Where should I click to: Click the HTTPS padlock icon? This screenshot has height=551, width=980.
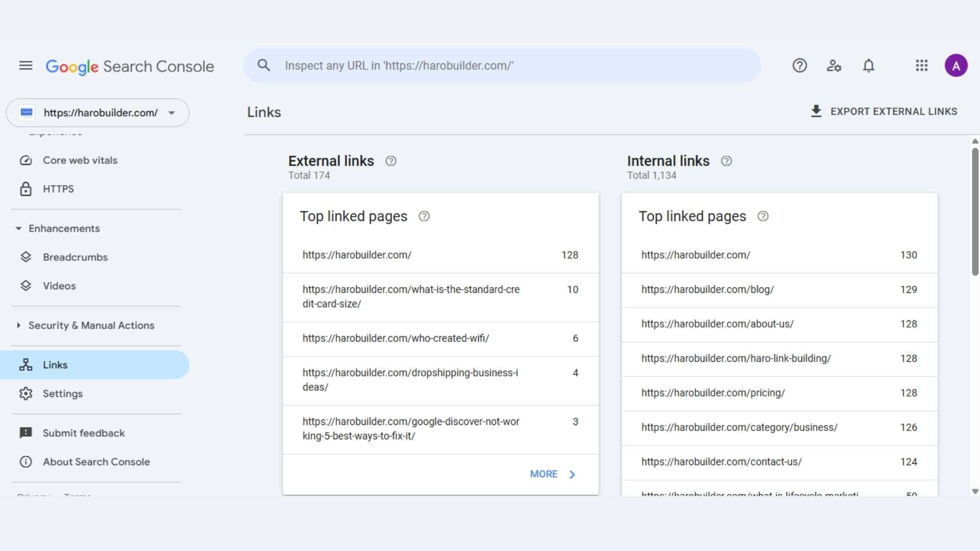(26, 189)
